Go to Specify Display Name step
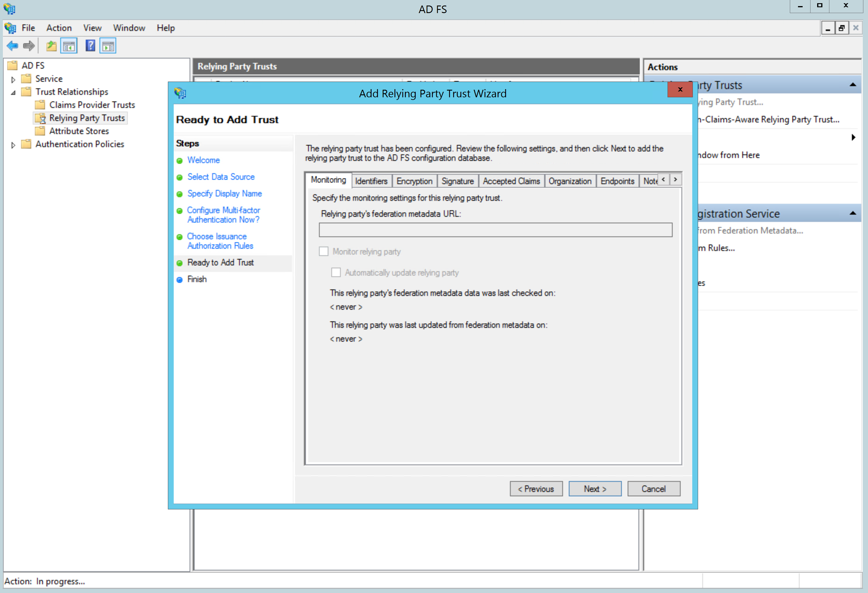The width and height of the screenshot is (868, 593). 225,193
